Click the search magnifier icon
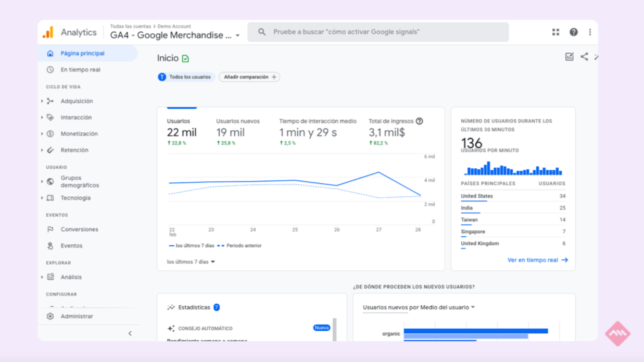The width and height of the screenshot is (644, 362). click(x=262, y=32)
